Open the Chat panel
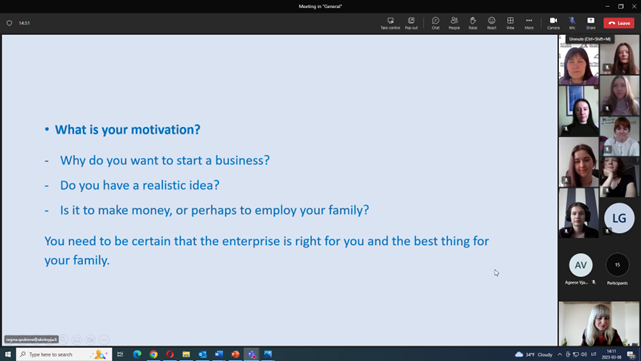Viewport: 641px width, 361px height. pyautogui.click(x=435, y=23)
